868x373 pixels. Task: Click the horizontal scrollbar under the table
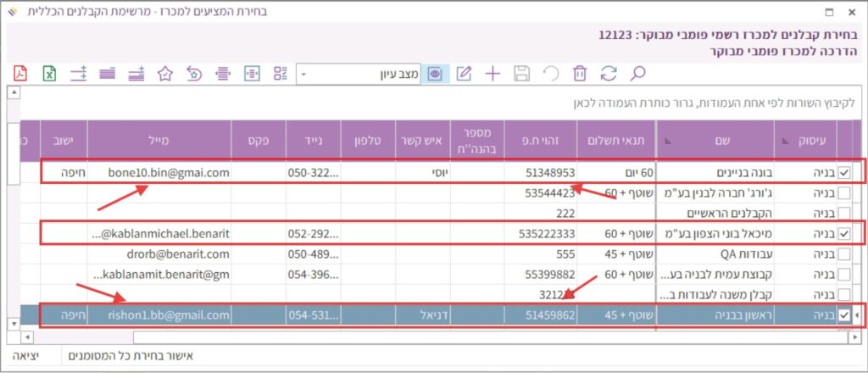pos(424,338)
